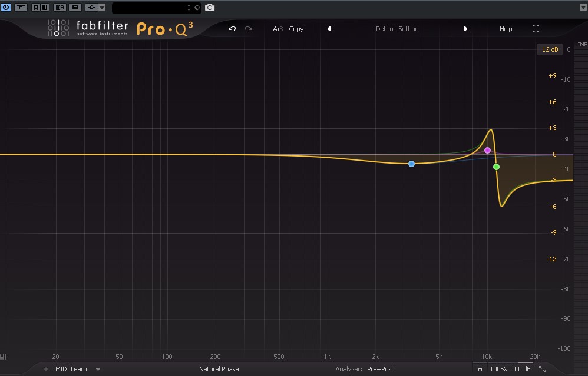Click the undo arrow icon
The width and height of the screenshot is (588, 376).
pyautogui.click(x=232, y=29)
